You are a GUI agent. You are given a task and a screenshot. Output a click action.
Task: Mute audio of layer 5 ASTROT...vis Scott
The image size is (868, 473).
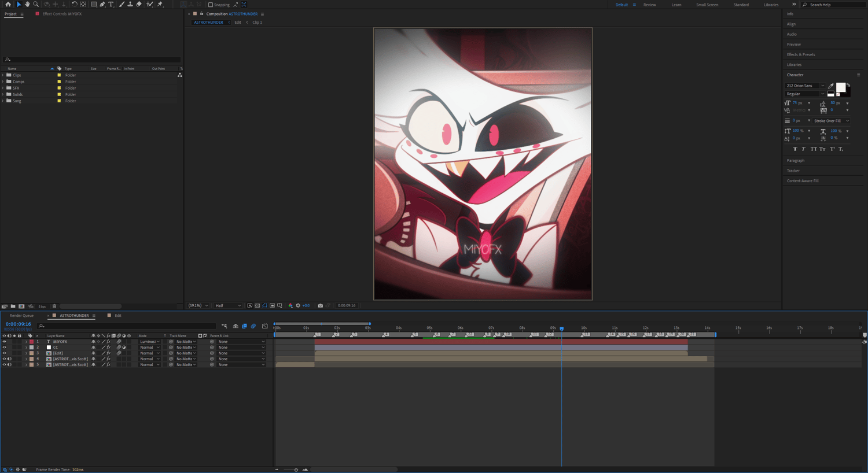click(9, 365)
